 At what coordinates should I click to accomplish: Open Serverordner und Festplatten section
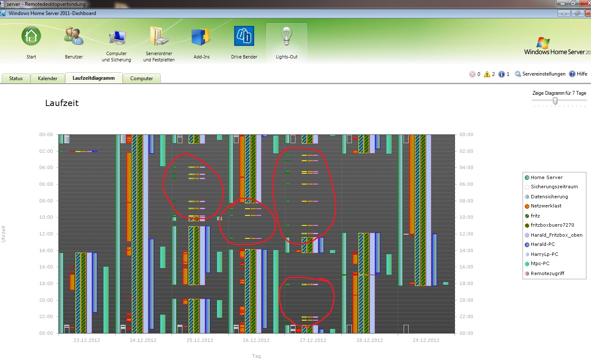pyautogui.click(x=159, y=37)
